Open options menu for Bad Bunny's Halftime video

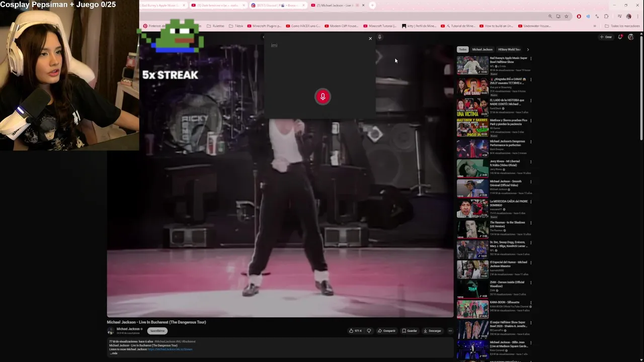[531, 58]
